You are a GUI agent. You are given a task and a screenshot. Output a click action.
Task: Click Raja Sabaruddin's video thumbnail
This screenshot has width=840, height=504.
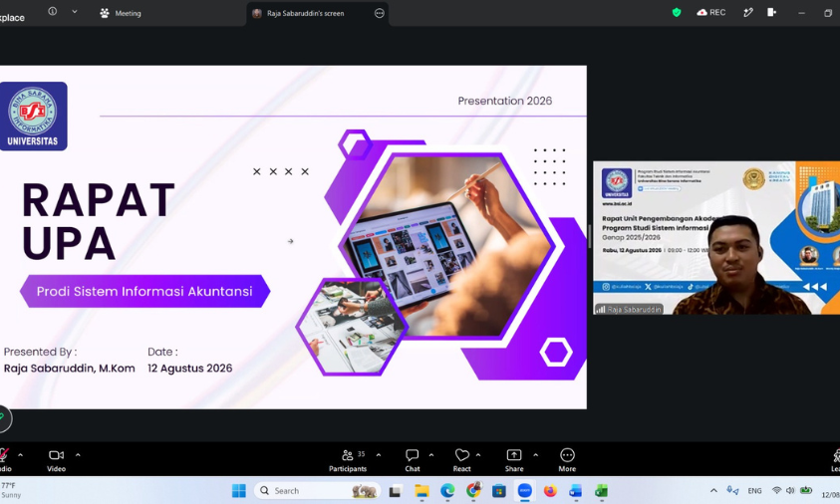(x=716, y=237)
